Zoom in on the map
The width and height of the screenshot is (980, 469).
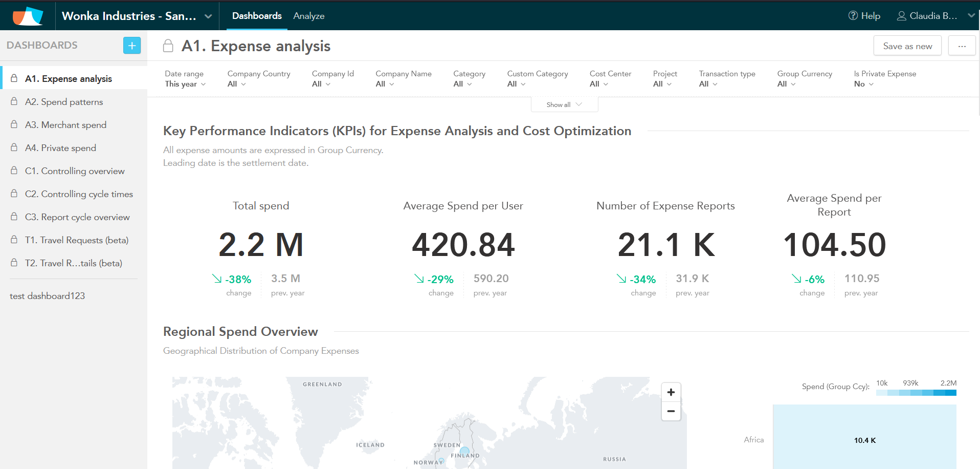(671, 392)
